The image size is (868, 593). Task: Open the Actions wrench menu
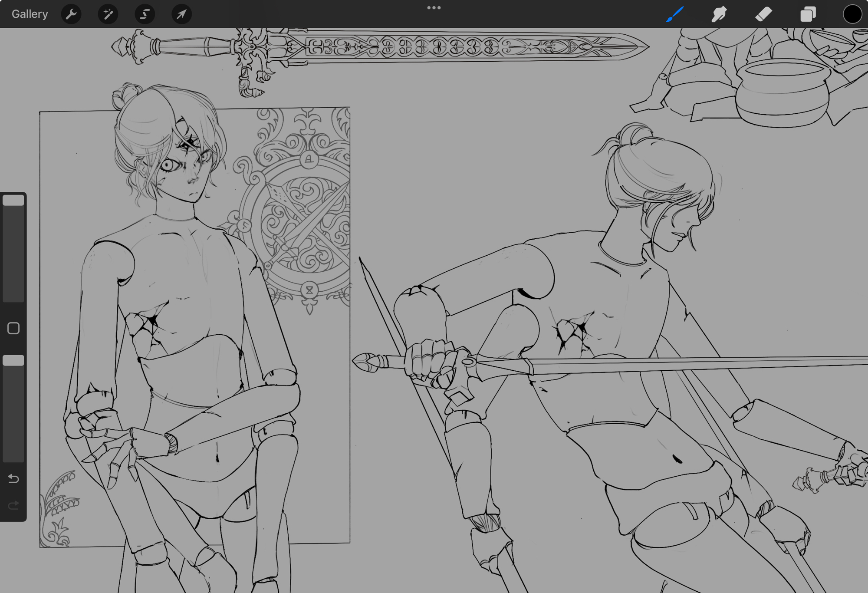(72, 14)
